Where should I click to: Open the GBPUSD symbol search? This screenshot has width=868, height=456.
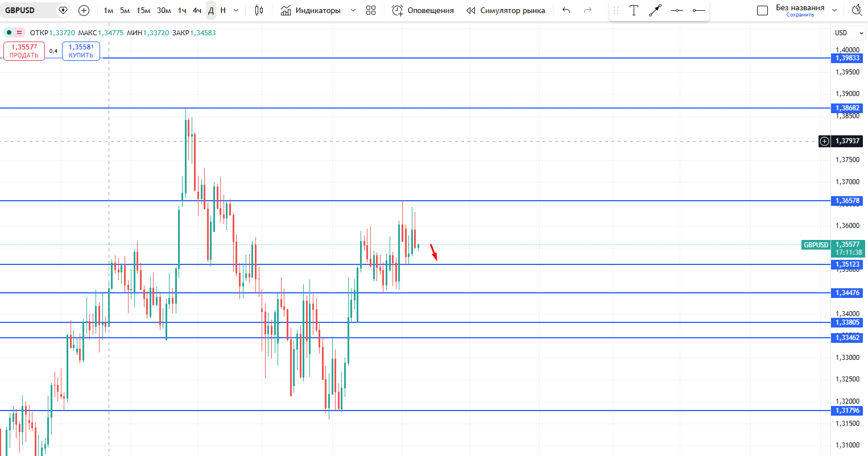click(20, 10)
